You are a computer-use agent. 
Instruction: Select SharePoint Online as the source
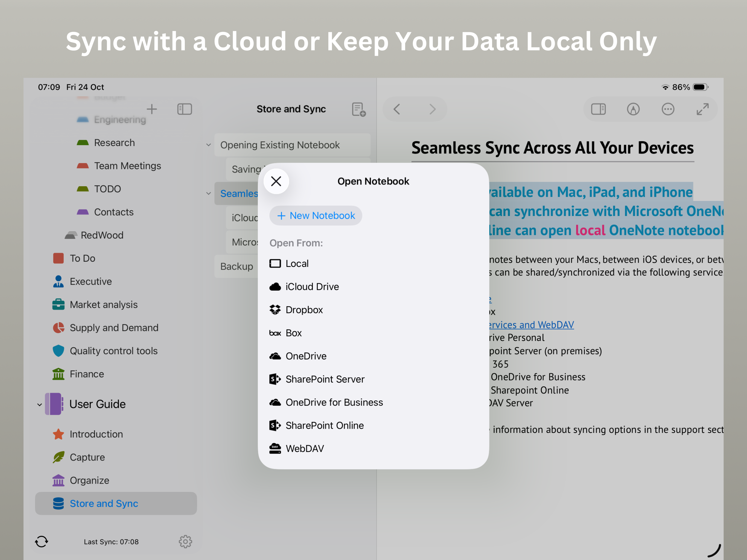324,425
